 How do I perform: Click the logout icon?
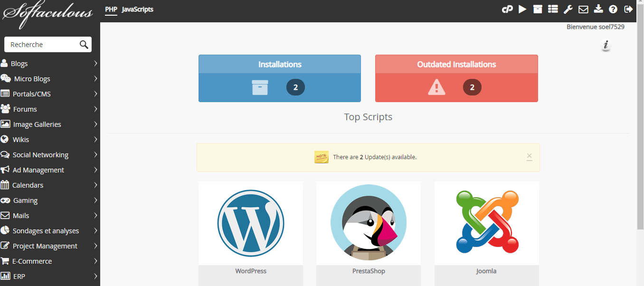tap(628, 9)
